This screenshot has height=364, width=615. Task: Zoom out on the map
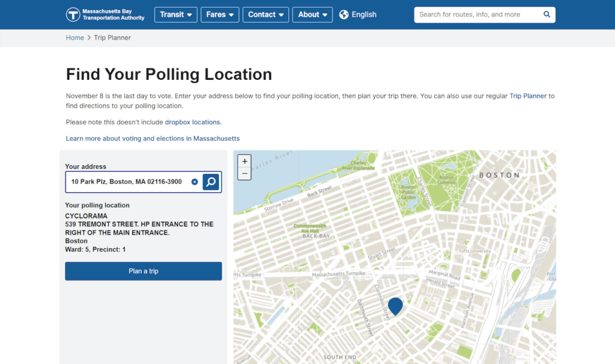tap(244, 174)
